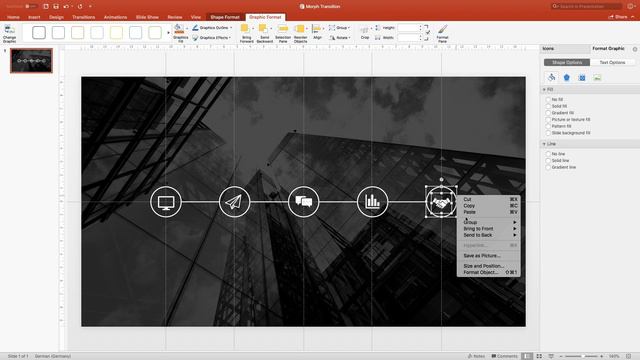
Task: Click the Reorder Objects icon
Action: [300, 29]
